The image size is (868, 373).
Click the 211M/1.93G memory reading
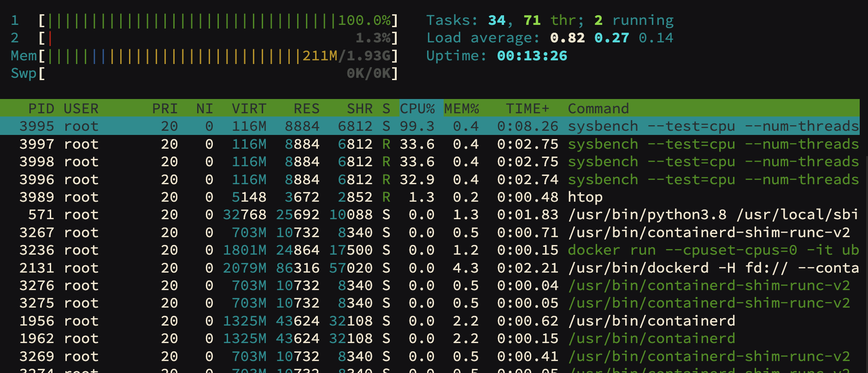pos(346,56)
